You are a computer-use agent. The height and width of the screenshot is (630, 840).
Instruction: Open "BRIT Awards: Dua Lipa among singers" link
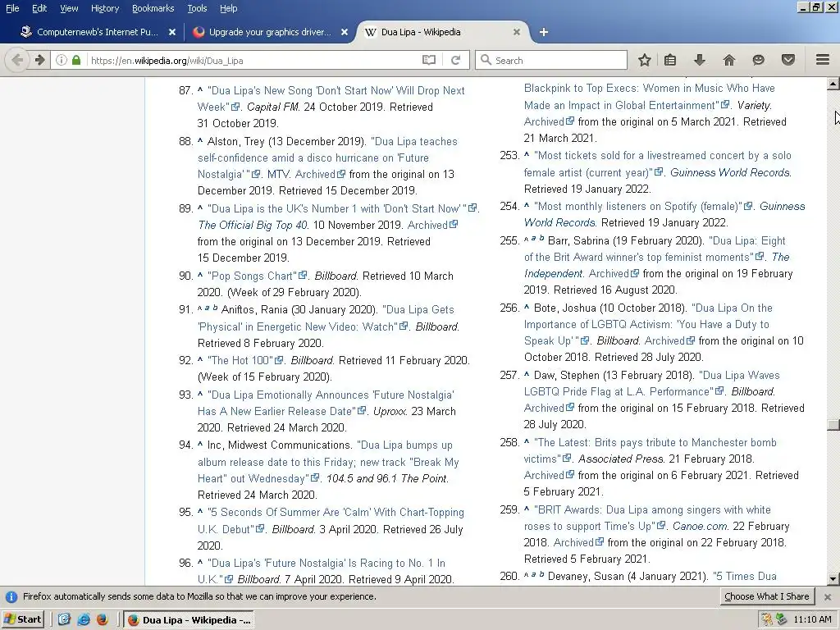point(648,518)
